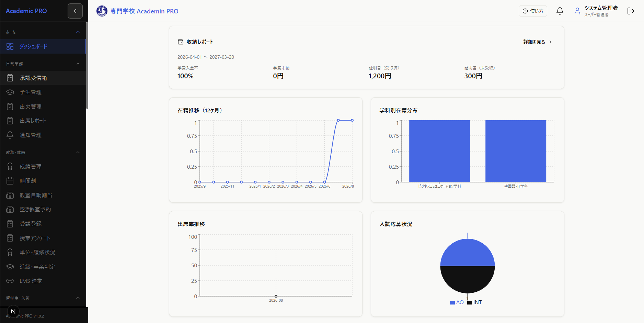Click the 通知管理 bell icon in the sidebar
The image size is (644, 323).
click(x=10, y=135)
